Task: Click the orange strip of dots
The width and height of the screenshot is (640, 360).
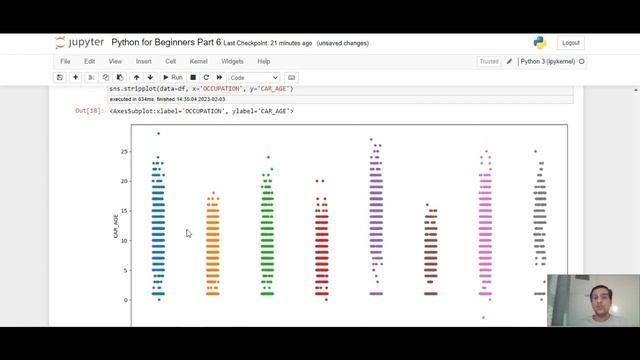Action: [213, 243]
